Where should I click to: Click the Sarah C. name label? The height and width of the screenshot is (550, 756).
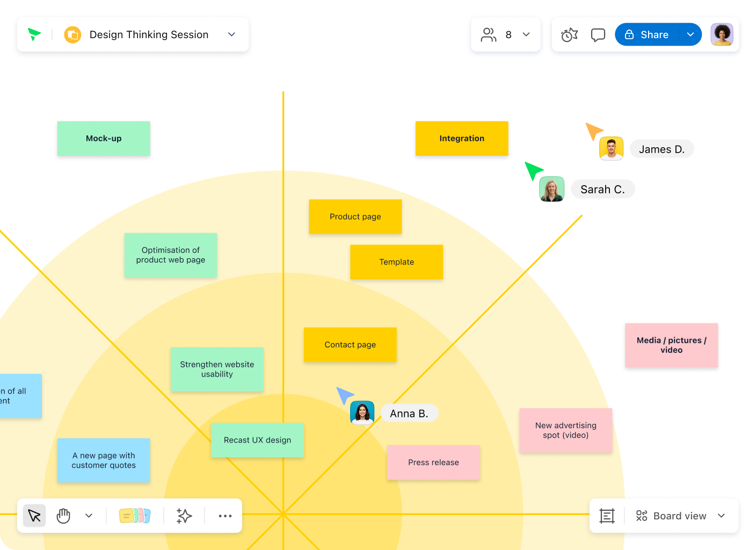click(603, 190)
